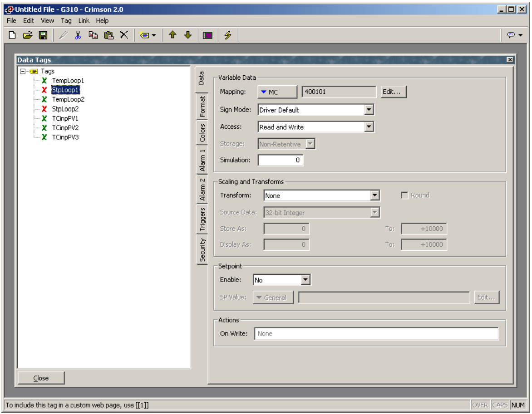Click the To field in Store As row
Screen dimensions: 532x414
[424, 229]
